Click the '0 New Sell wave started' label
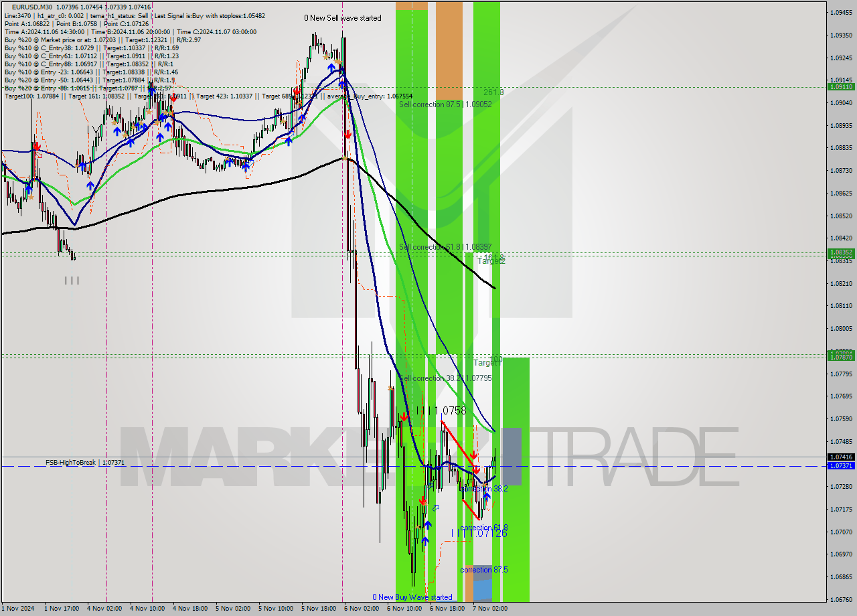The image size is (857, 616). (343, 18)
